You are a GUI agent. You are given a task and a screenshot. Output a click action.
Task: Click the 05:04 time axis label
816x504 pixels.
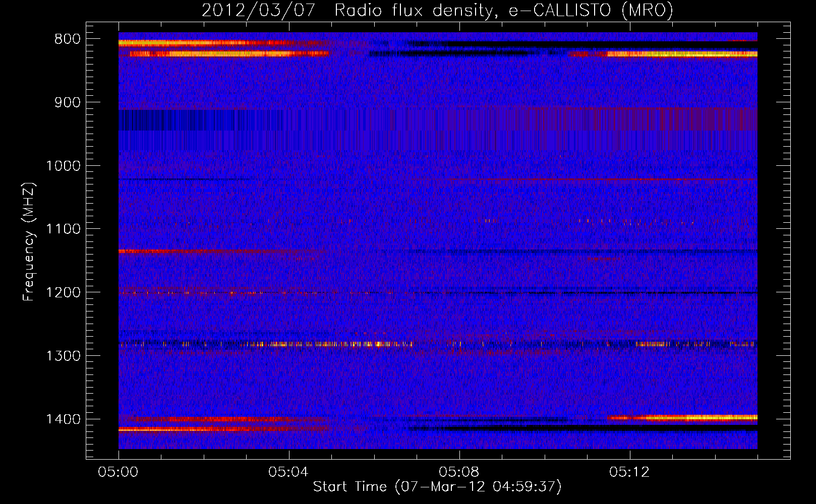[x=288, y=472]
